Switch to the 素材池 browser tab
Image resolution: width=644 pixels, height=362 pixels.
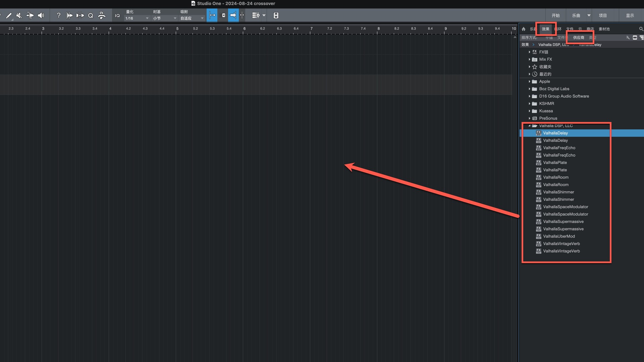604,29
